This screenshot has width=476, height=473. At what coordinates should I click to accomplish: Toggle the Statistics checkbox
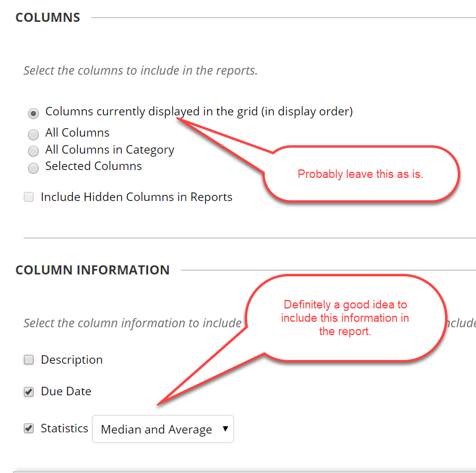(29, 429)
